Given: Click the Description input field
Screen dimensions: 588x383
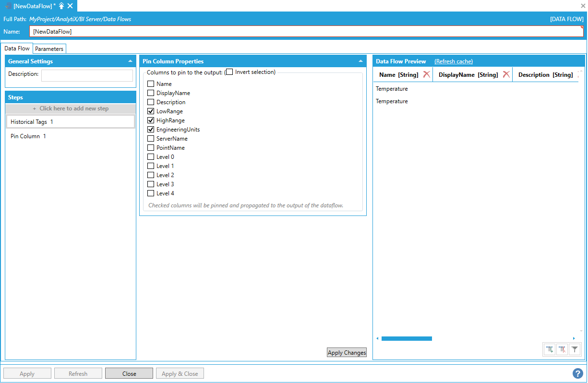Looking at the screenshot, I should (87, 75).
